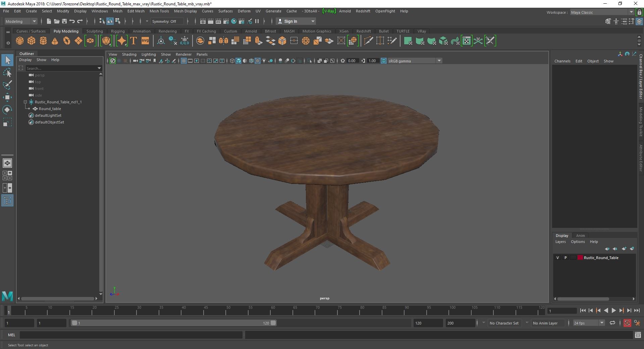Collapse Rustic_Round_Table_ncl1_1 in Outliner
This screenshot has width=644, height=349.
[25, 102]
